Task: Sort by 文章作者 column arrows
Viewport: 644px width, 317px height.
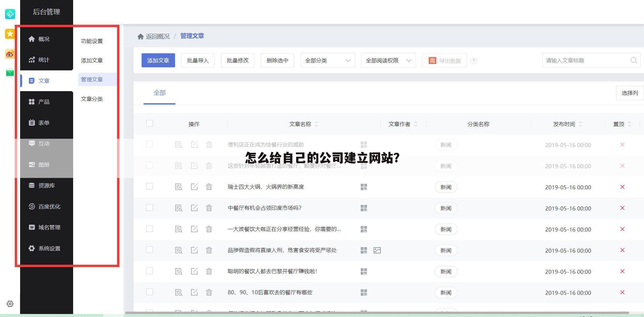Action: pos(416,124)
